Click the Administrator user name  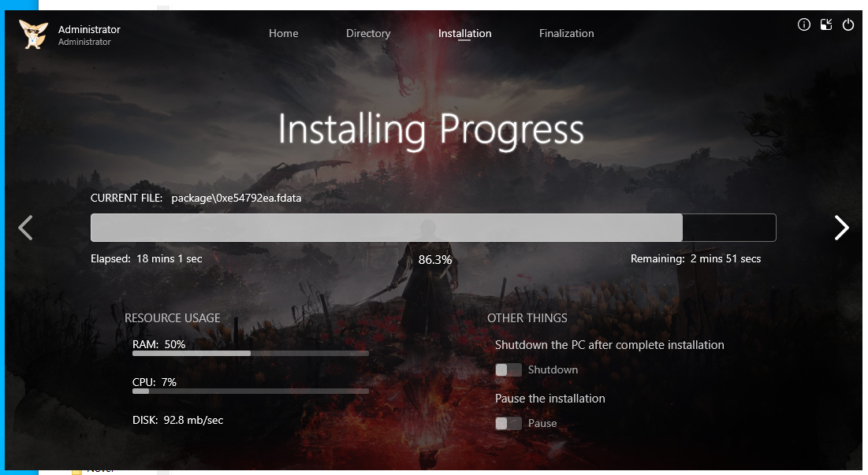89,29
